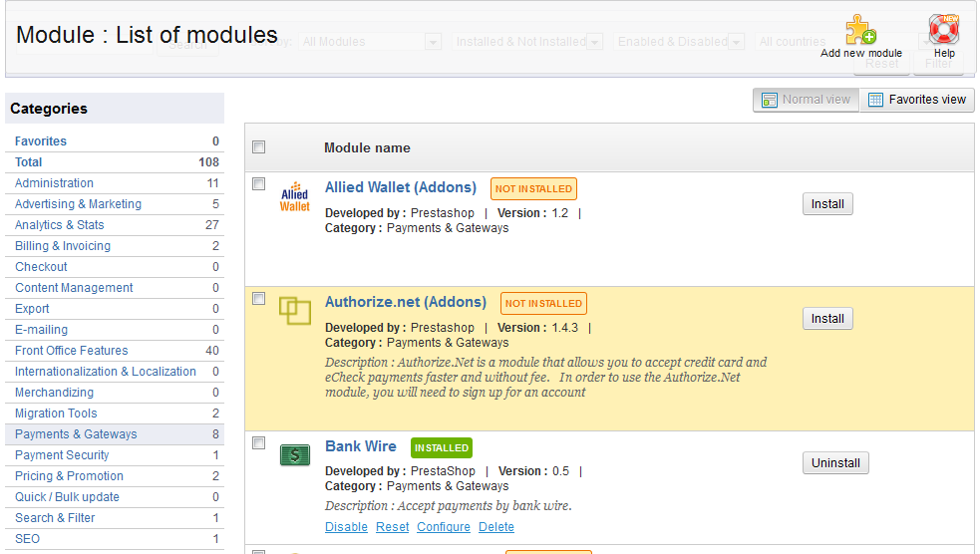Image resolution: width=980 pixels, height=554 pixels.
Task: Click the INSTALLED badge for Bank Wire
Action: (x=442, y=447)
